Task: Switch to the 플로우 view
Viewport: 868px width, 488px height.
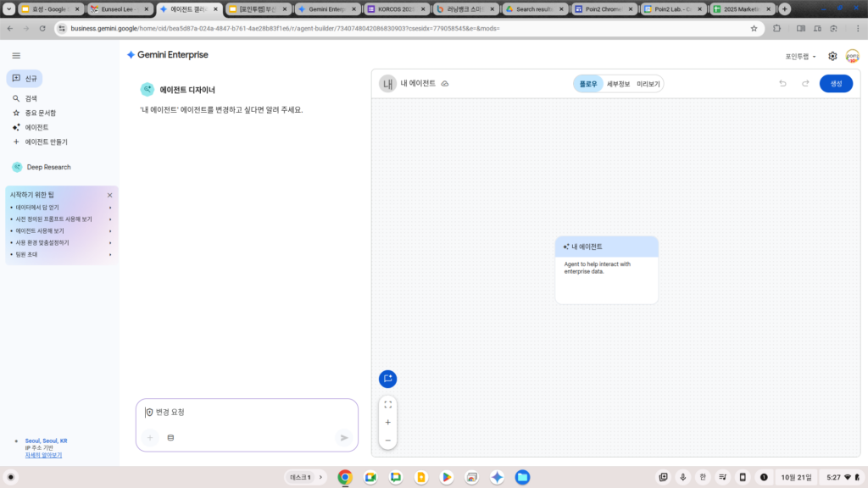Action: tap(587, 84)
